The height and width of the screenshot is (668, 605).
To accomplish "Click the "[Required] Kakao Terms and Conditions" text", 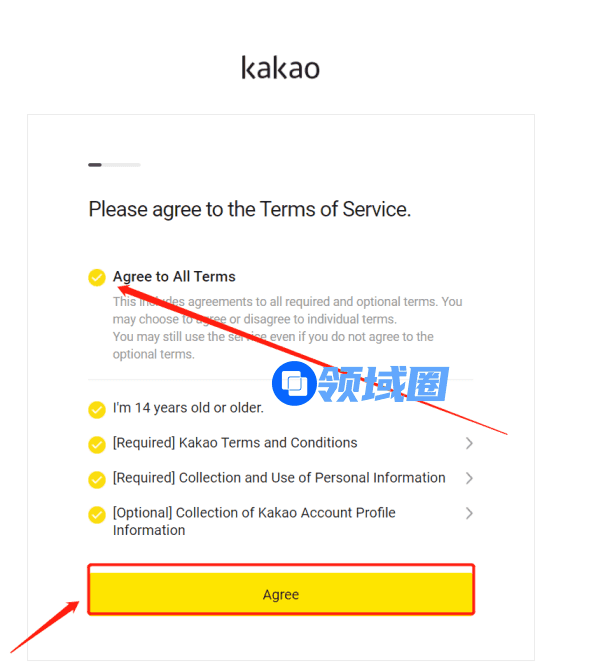I will pos(235,443).
